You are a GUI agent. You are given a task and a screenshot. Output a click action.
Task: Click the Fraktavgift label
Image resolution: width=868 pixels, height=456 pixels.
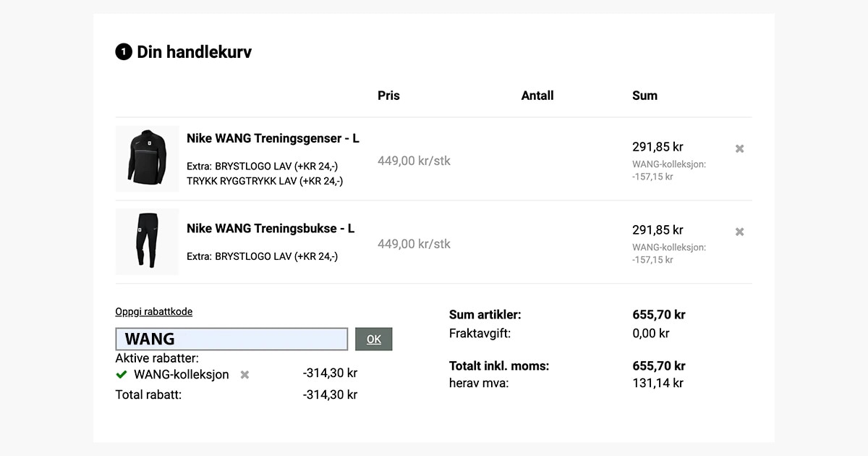(x=480, y=334)
